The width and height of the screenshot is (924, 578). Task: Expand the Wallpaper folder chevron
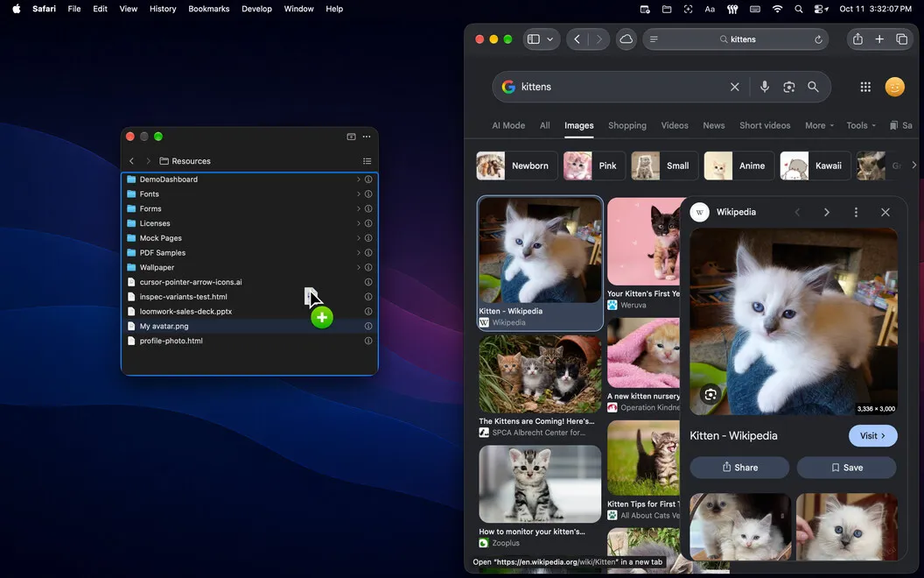click(358, 267)
